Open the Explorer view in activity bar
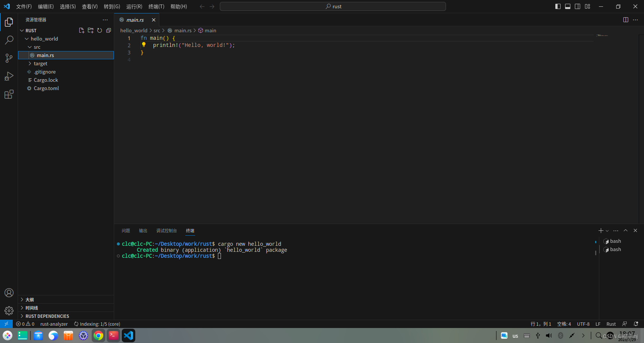644x343 pixels. click(9, 22)
